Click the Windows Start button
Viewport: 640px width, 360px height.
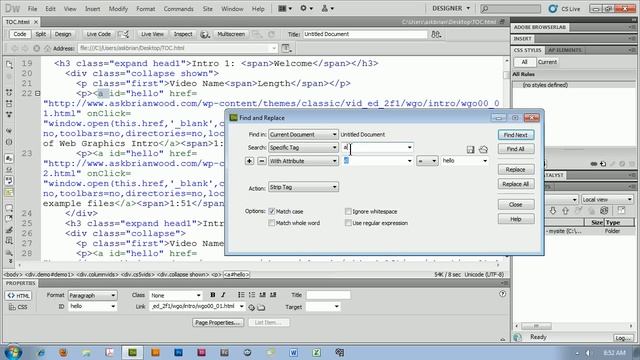click(13, 351)
